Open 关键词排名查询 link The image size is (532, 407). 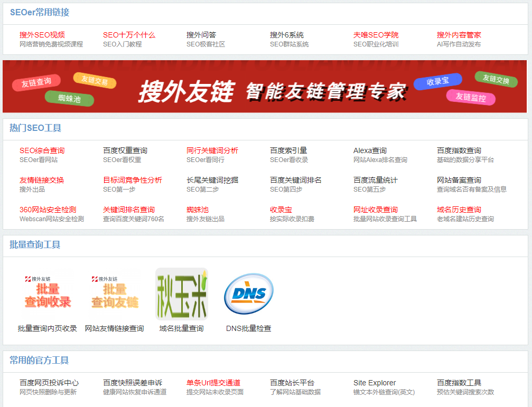click(129, 210)
